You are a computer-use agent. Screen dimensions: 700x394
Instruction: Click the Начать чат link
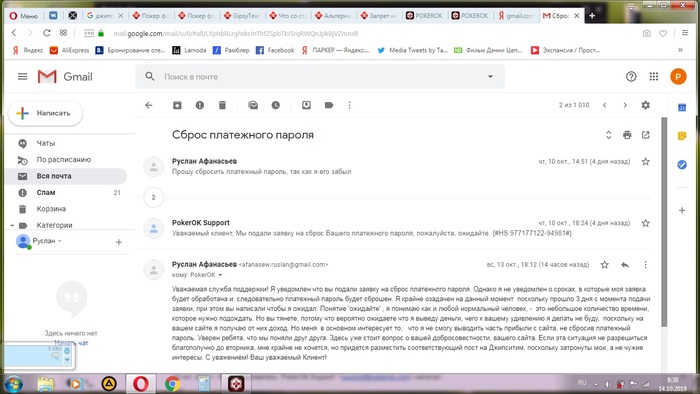point(71,343)
